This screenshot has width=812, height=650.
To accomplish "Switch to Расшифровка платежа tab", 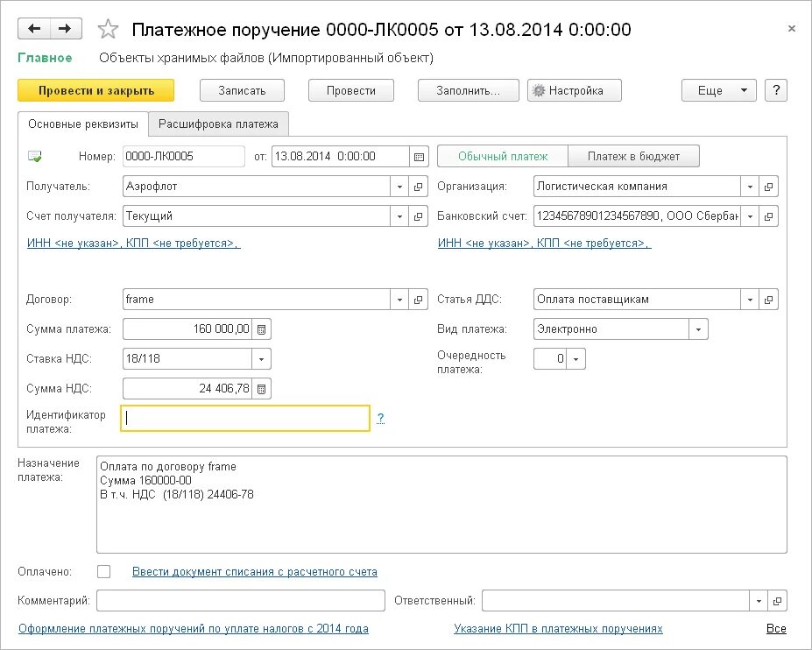I will click(x=218, y=124).
